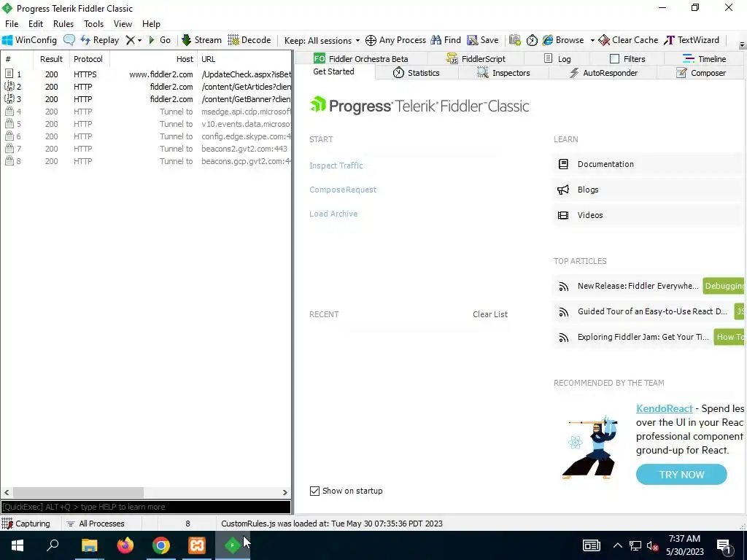Image resolution: width=747 pixels, height=560 pixels.
Task: Select session 1 UpdateCheck.aspx row
Action: pyautogui.click(x=146, y=74)
